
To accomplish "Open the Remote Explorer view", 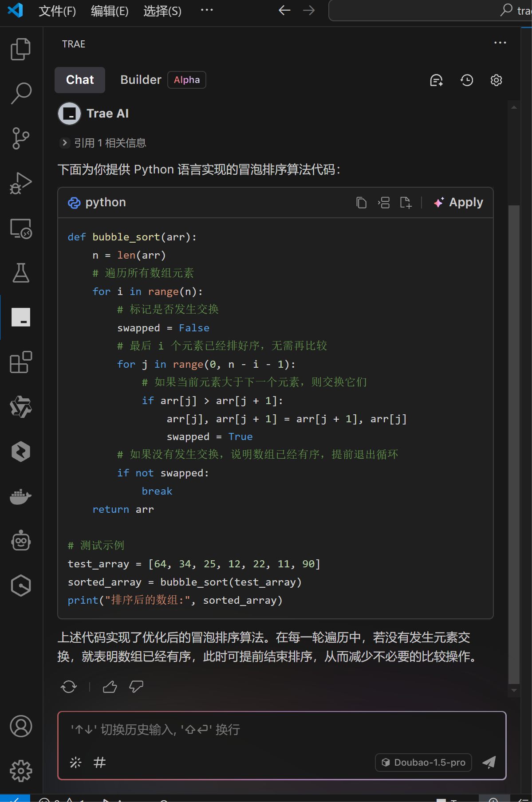I will [21, 228].
